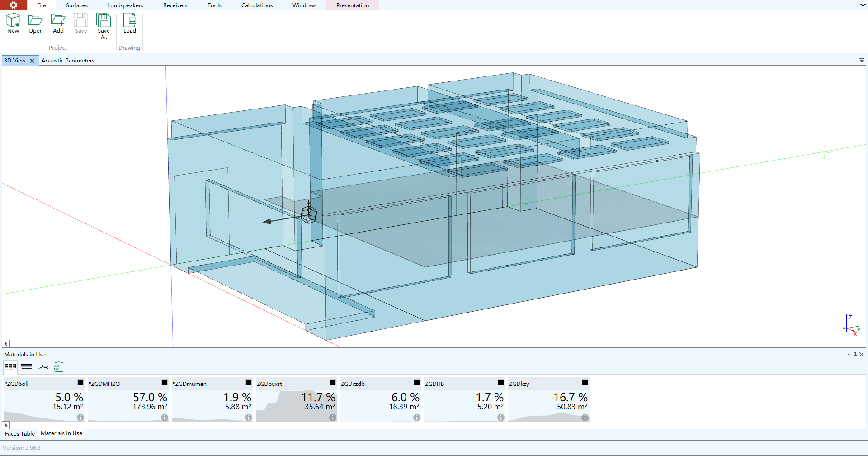Screen dimensions: 868x456
Task: Close the 3D View tab
Action: point(32,61)
